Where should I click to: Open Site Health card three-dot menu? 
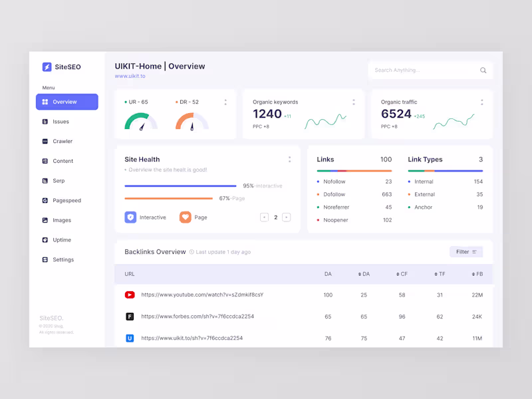point(289,160)
